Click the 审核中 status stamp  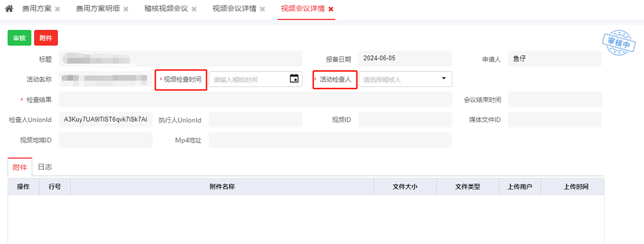[618, 43]
